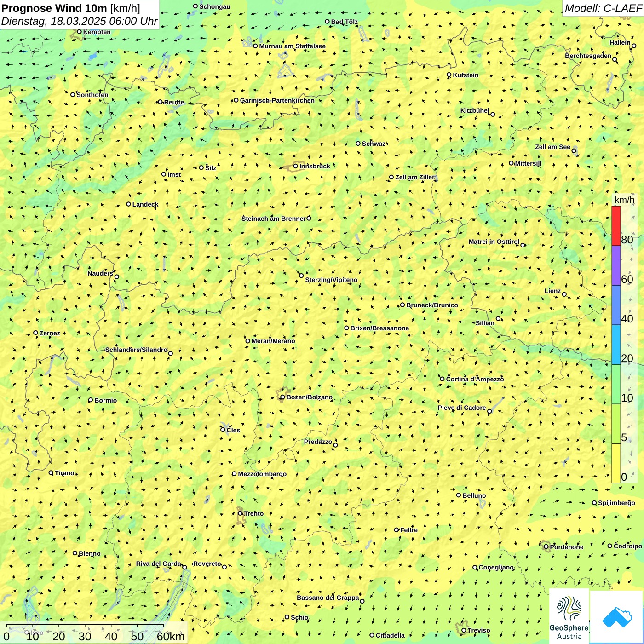Choose the green legend band 10–20 km/h

tap(616, 384)
